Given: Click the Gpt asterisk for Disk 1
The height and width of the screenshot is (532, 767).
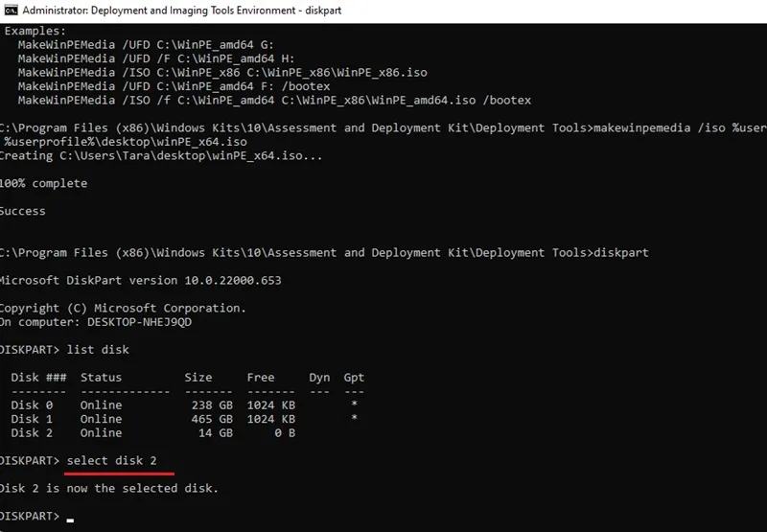Looking at the screenshot, I should pyautogui.click(x=354, y=418).
